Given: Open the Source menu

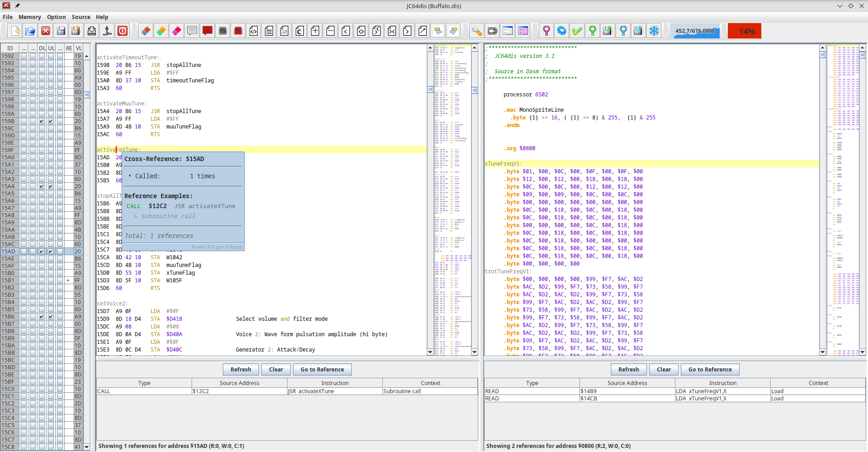Looking at the screenshot, I should [x=81, y=17].
